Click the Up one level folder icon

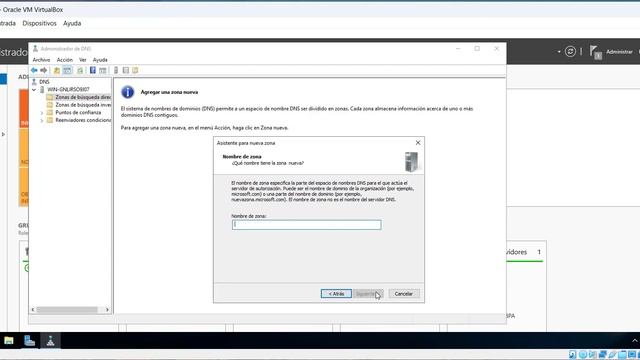point(57,70)
